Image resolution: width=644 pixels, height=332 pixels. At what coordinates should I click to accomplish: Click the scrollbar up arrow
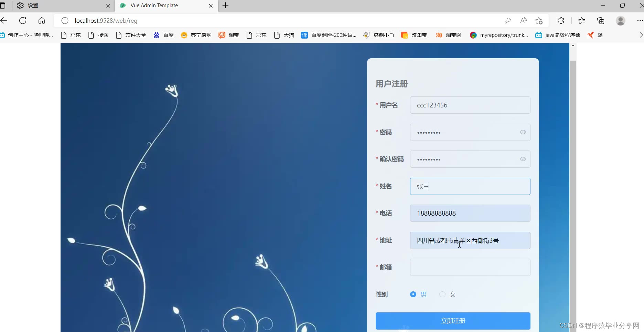click(573, 45)
